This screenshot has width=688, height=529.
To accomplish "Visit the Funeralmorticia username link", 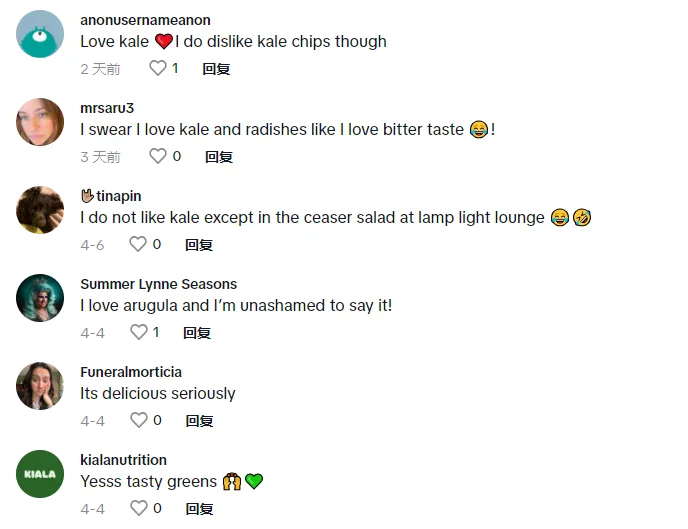I will pyautogui.click(x=131, y=372).
